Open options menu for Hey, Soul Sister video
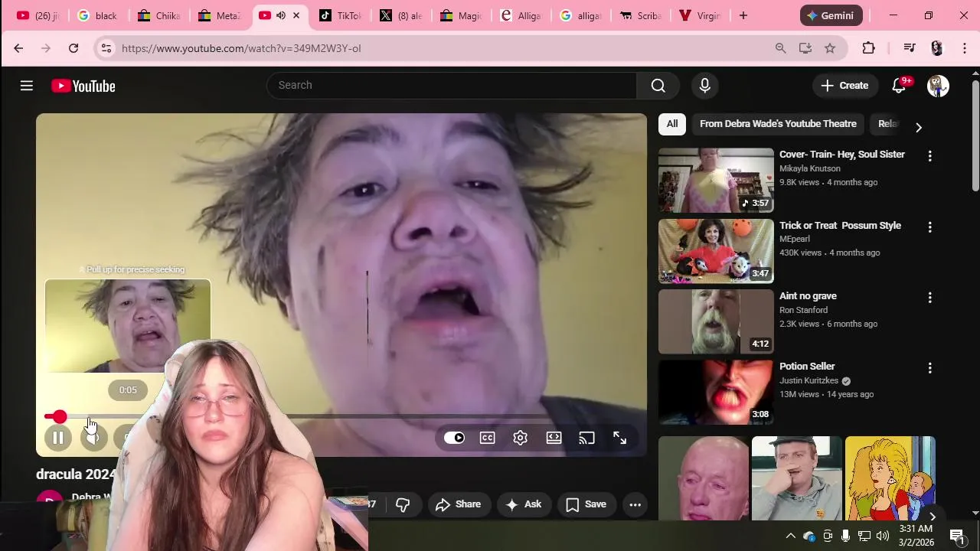This screenshot has width=980, height=551. [929, 156]
